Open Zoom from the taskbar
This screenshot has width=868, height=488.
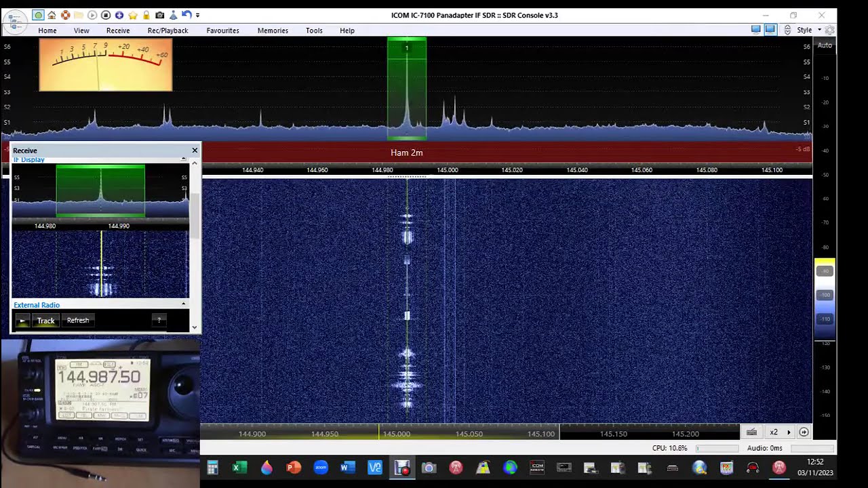point(321,467)
